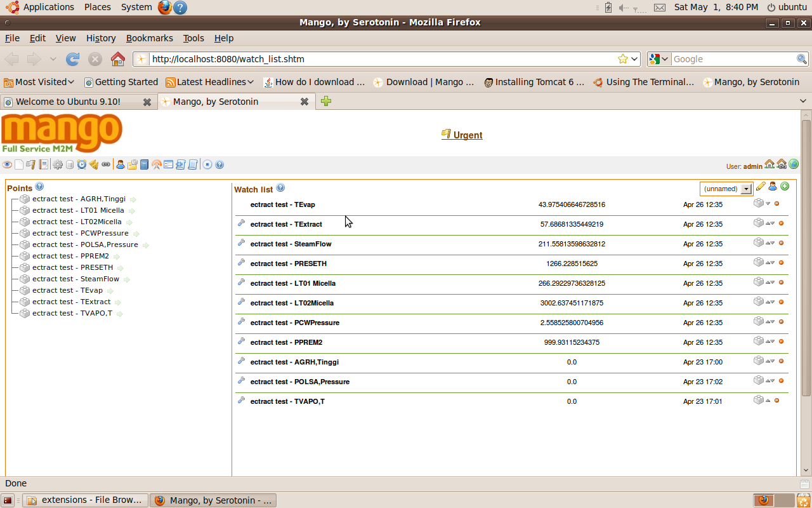Open the watch list using the eye icon

pyautogui.click(x=6, y=164)
